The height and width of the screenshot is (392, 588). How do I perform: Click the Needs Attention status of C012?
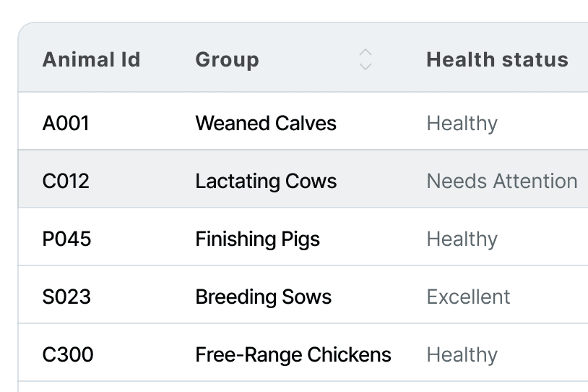(x=502, y=181)
